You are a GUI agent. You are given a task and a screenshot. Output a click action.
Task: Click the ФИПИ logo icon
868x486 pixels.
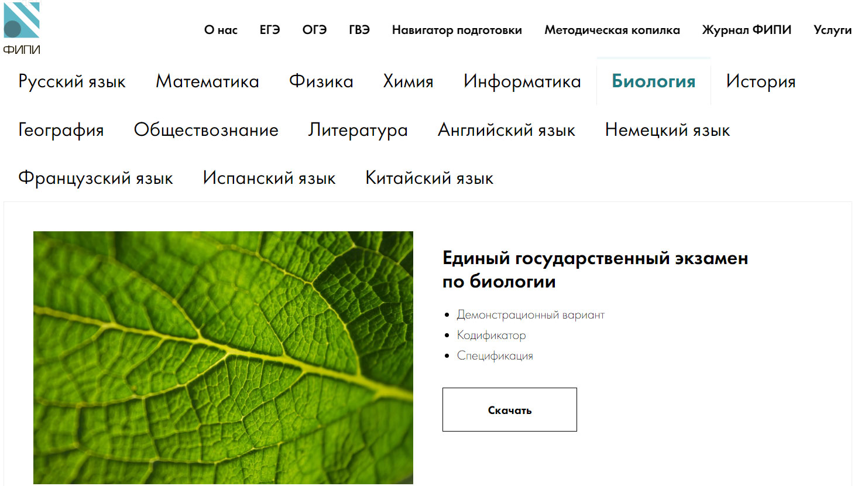[x=22, y=29]
